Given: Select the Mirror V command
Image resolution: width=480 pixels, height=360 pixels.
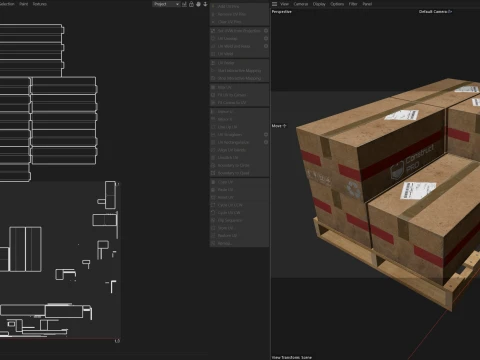Looking at the screenshot, I should click(x=239, y=119).
